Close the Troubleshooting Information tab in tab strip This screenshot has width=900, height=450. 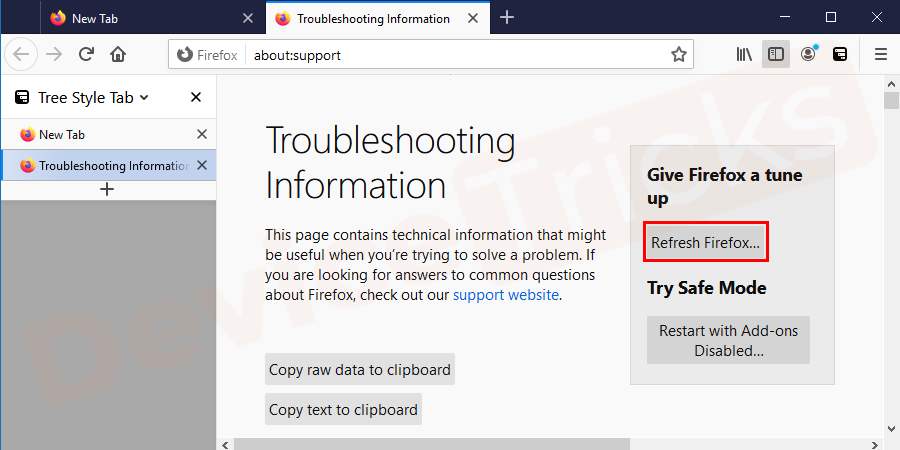coord(473,18)
